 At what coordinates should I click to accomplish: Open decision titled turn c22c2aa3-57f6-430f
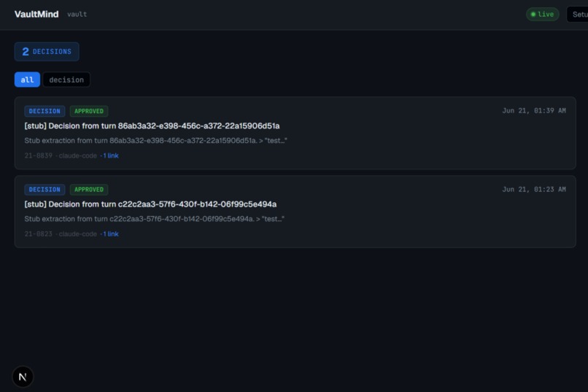[x=150, y=204]
